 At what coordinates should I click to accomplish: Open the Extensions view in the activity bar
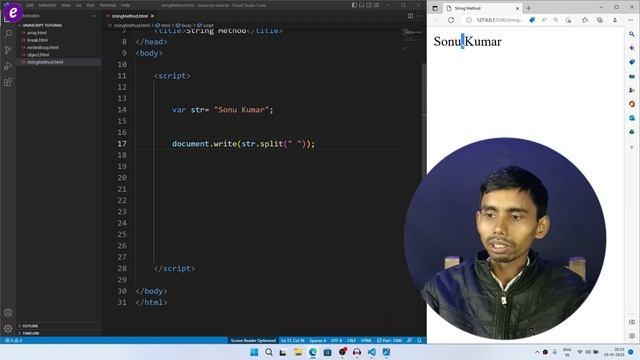tap(8, 82)
